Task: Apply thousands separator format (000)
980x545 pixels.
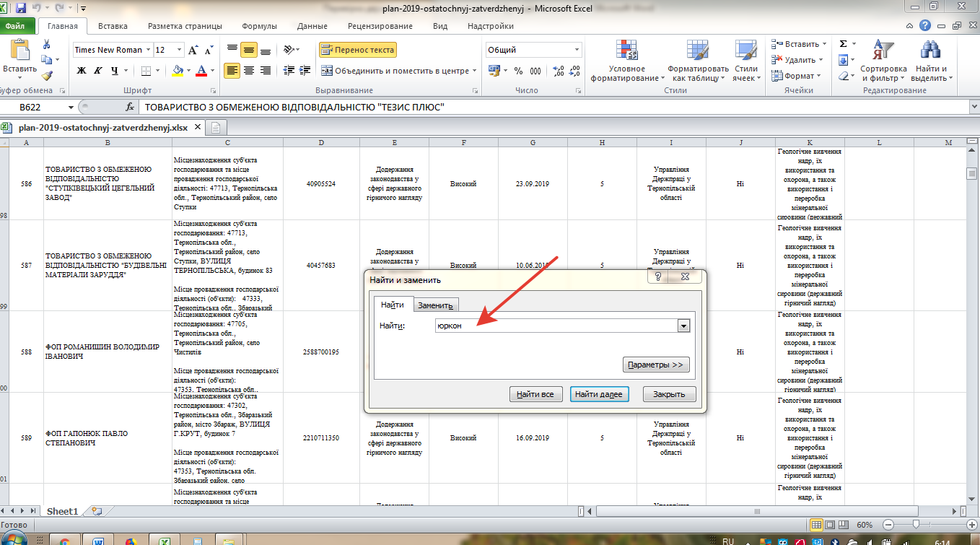Action: [535, 71]
